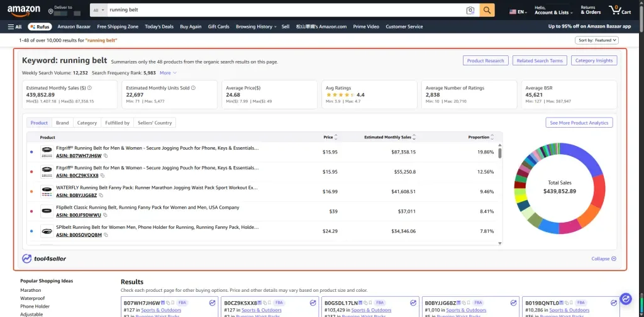
Task: Click the product table scroll down arrow
Action: click(x=500, y=243)
